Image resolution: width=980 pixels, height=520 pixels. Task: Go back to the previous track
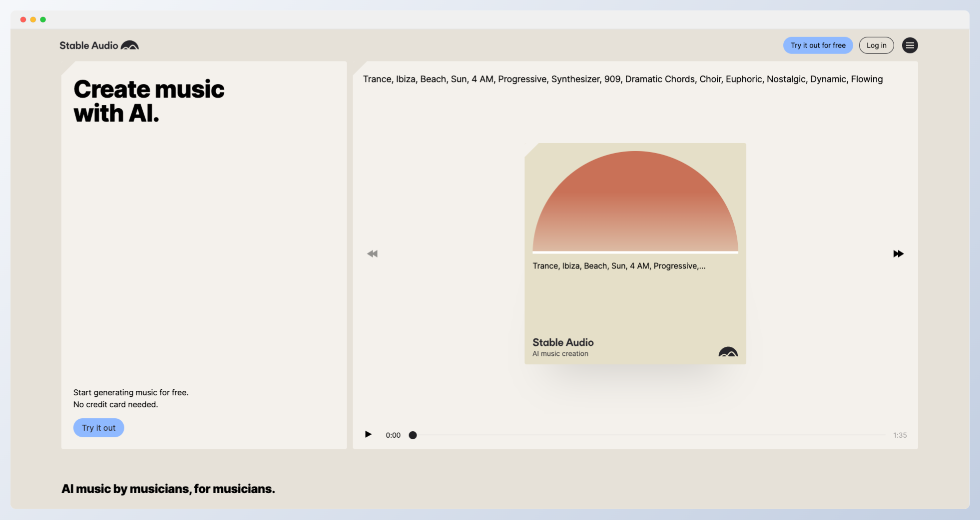372,254
